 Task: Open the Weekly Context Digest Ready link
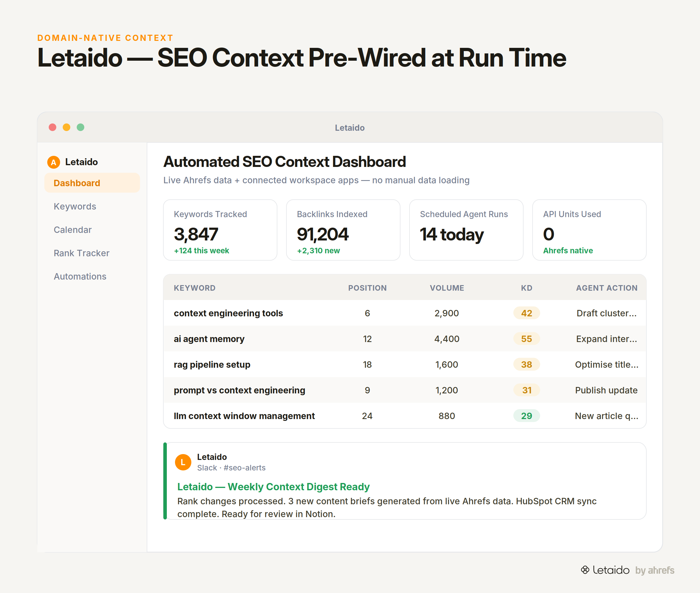coord(273,487)
